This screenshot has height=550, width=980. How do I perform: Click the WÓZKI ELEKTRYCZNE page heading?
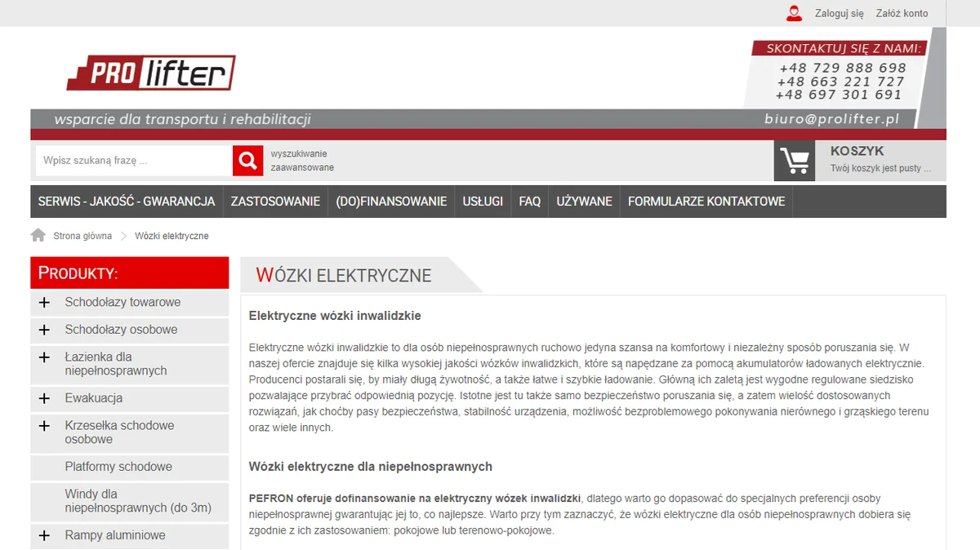pos(344,275)
